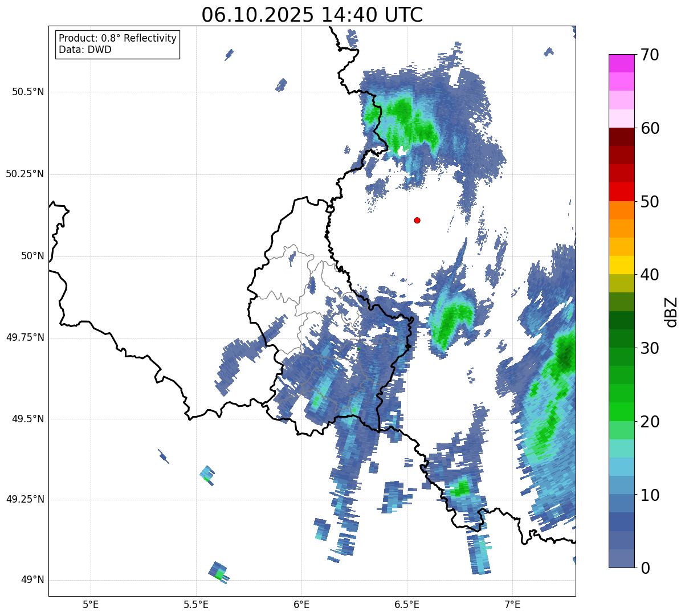685x616 pixels.
Task: Click the colorbar 0 tick label
Action: [645, 568]
